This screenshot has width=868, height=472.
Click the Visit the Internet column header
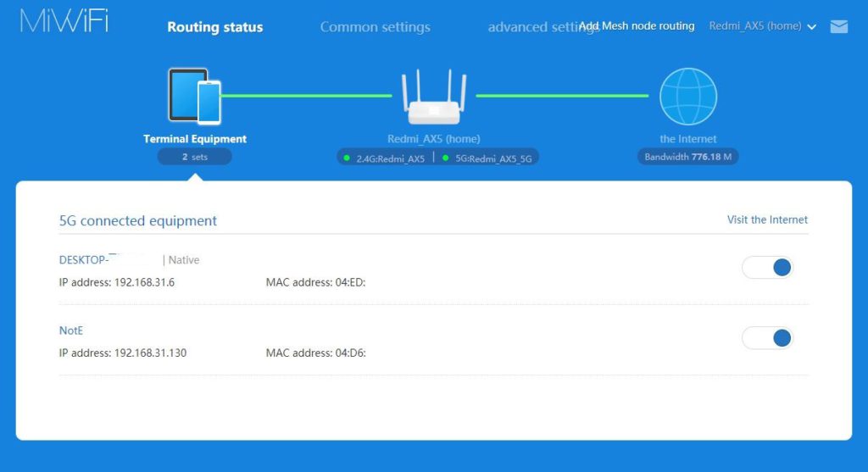(x=767, y=219)
